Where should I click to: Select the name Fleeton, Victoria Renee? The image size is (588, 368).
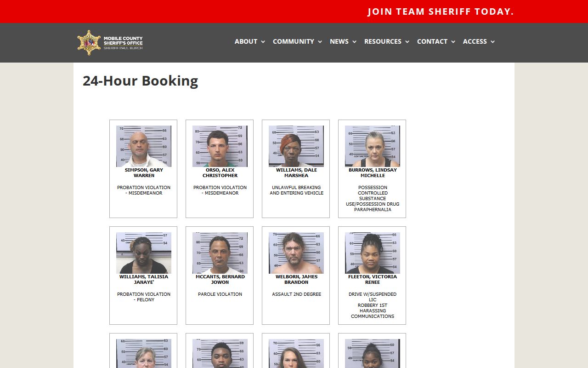pos(373,279)
